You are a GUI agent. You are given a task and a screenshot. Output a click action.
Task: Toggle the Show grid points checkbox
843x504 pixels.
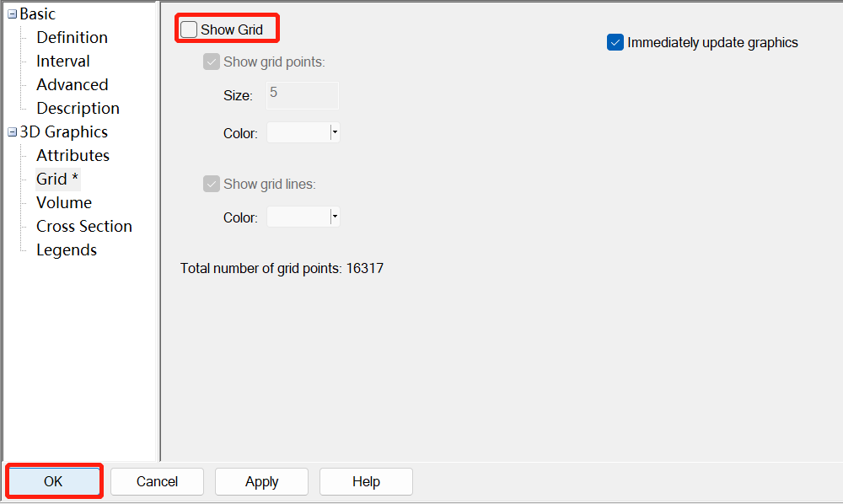click(x=211, y=61)
